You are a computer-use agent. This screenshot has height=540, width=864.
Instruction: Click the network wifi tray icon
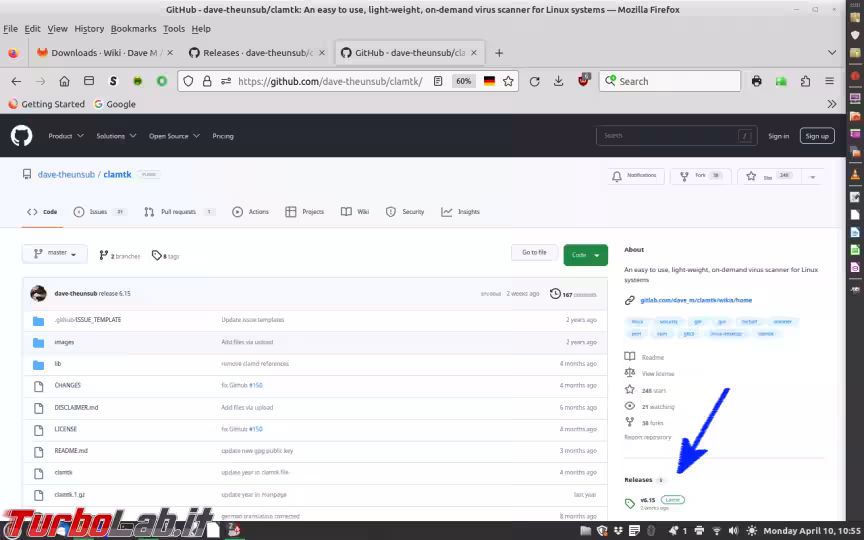click(716, 531)
